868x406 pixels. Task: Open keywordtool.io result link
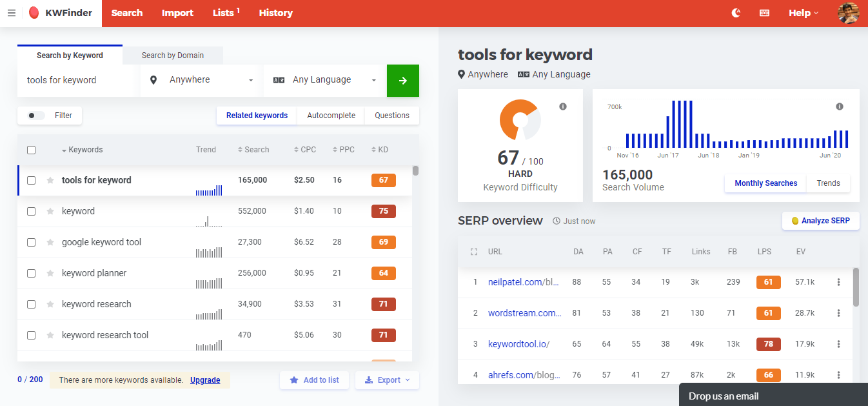[519, 344]
